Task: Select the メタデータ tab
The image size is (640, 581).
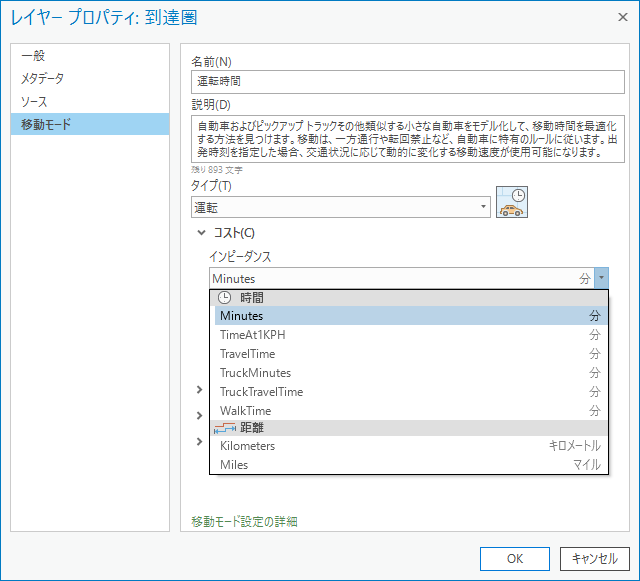Action: pyautogui.click(x=43, y=78)
